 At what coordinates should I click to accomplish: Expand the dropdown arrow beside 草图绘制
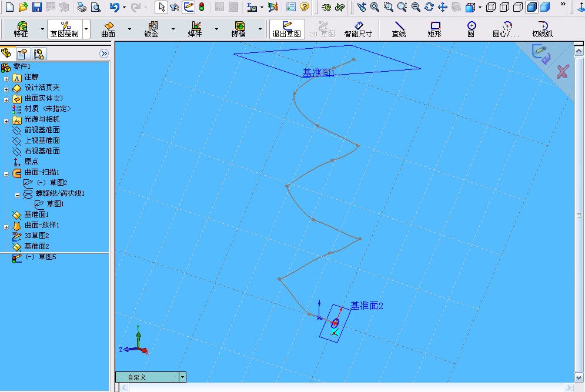[x=86, y=29]
